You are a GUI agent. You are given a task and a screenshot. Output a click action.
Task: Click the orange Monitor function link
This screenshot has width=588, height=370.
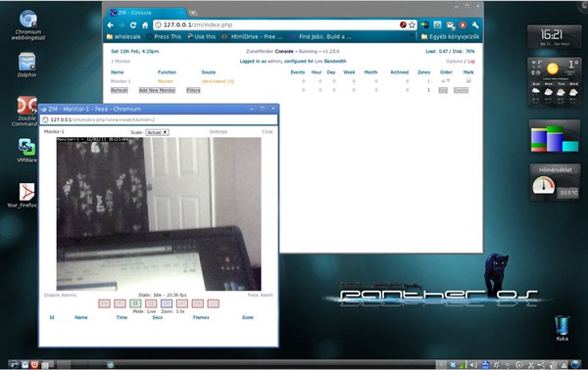[166, 81]
